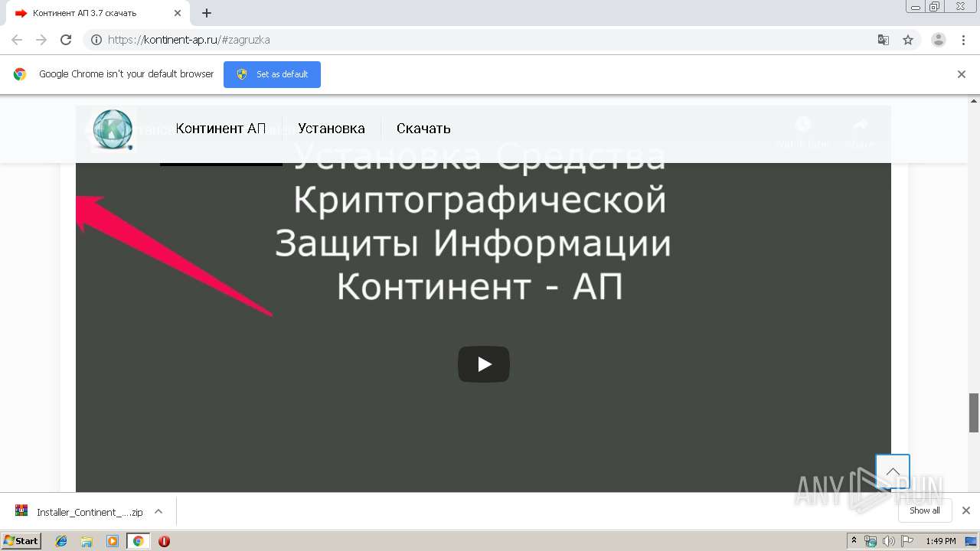The width and height of the screenshot is (980, 551).
Task: Select the Chrome taskbar button
Action: pyautogui.click(x=138, y=541)
